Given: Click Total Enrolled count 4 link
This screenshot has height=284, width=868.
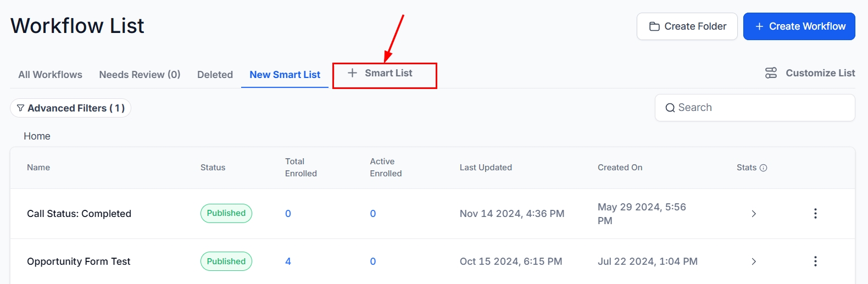Looking at the screenshot, I should (x=288, y=261).
